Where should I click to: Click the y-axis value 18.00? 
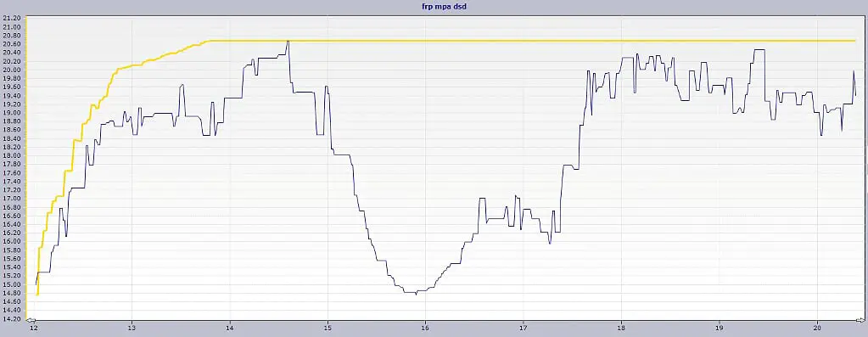12,155
